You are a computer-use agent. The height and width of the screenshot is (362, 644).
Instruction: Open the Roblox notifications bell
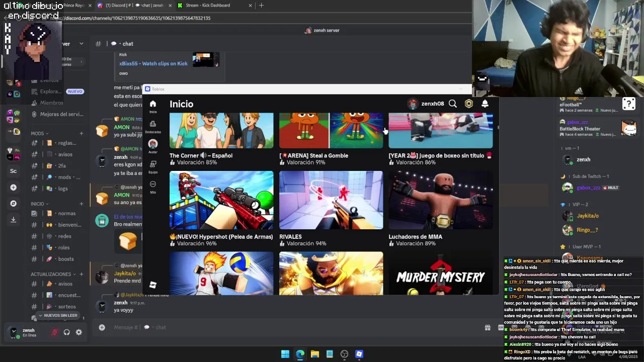(x=485, y=104)
